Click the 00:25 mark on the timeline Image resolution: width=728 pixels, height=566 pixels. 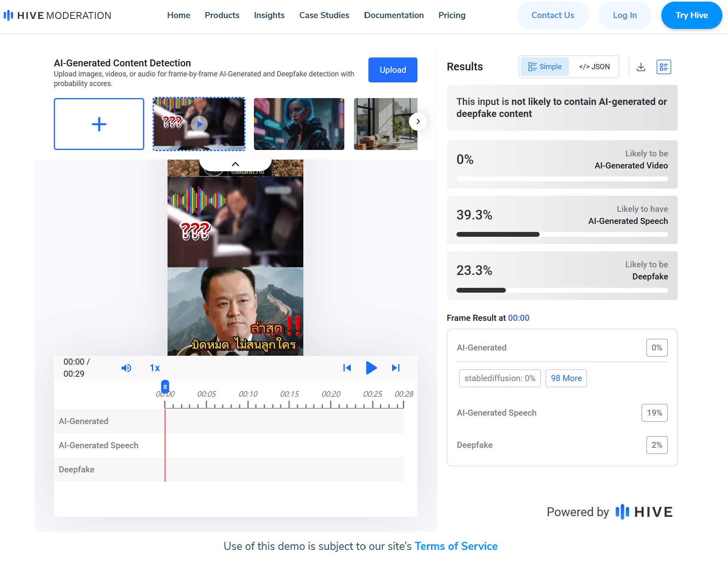tap(372, 394)
